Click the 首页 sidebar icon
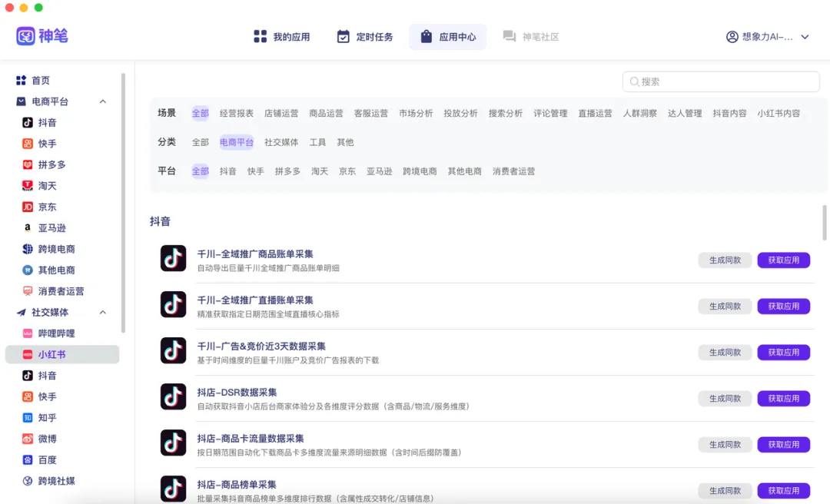This screenshot has height=504, width=830. [x=22, y=81]
